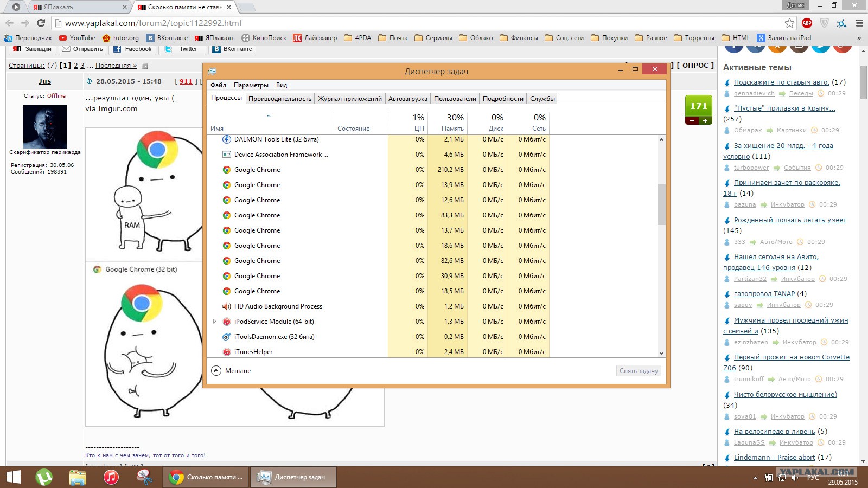Viewport: 868px width, 488px height.
Task: Open the imgur.com link in the post
Action: [x=118, y=108]
